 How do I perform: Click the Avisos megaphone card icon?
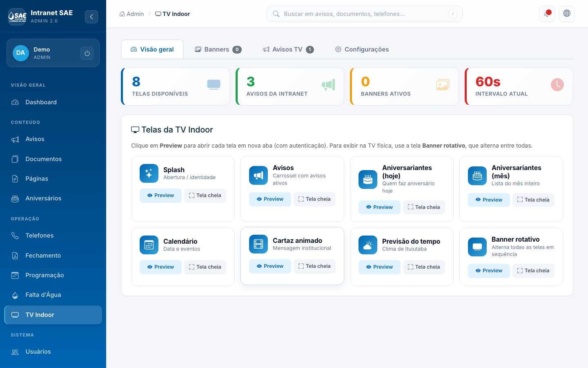coord(258,175)
